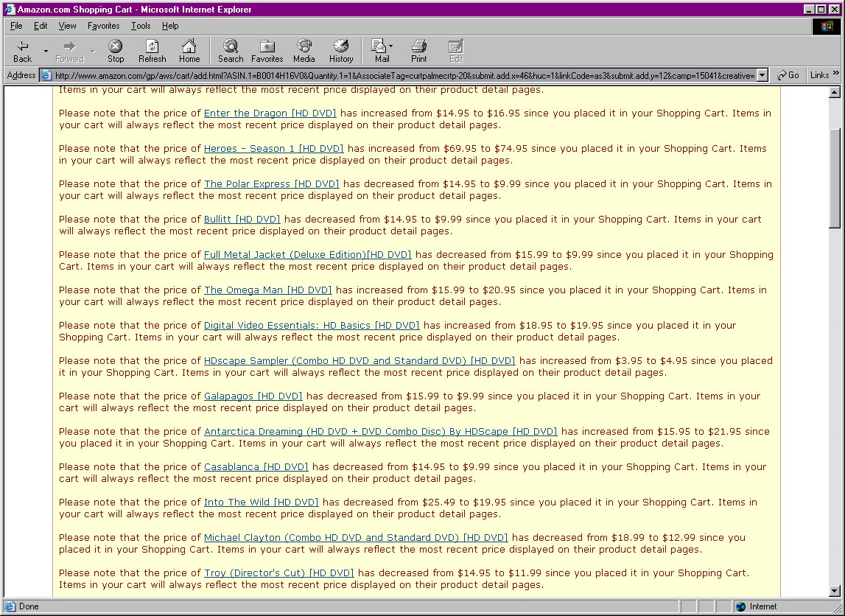
Task: Open The Polar Express [HD DVD] link
Action: (x=272, y=183)
